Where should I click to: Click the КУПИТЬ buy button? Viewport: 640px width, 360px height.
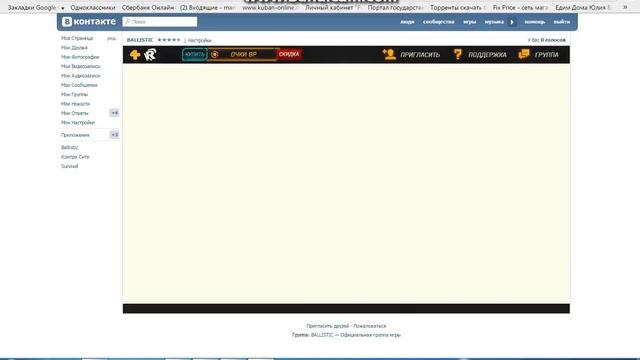click(x=195, y=54)
